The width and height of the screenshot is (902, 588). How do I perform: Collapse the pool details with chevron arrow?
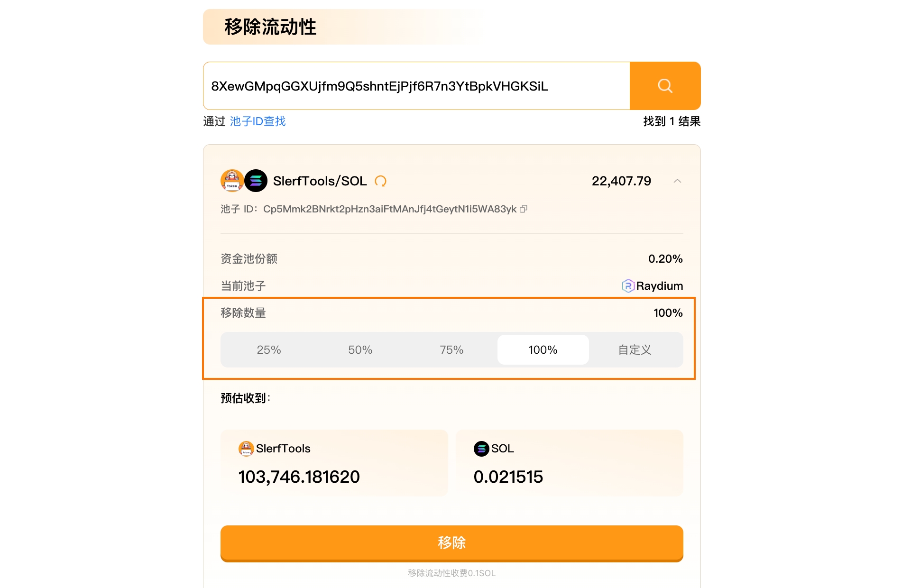(x=677, y=181)
